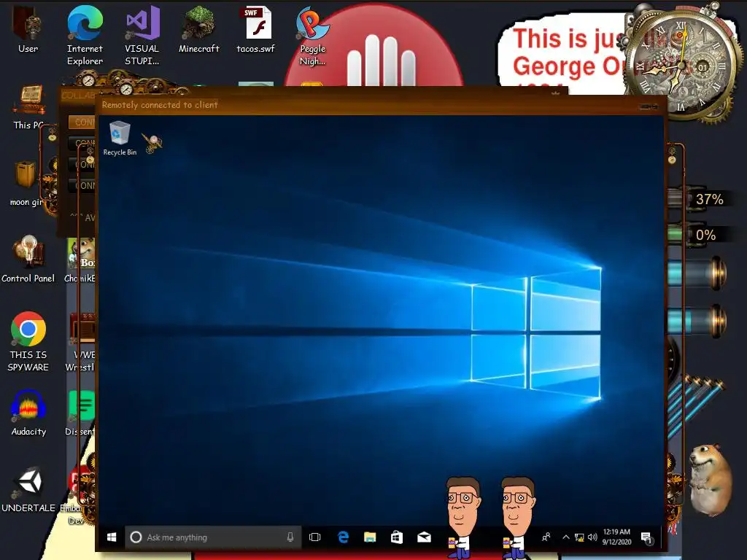This screenshot has height=560, width=747.
Task: Select Recycle Bin in remote desktop
Action: coord(120,139)
